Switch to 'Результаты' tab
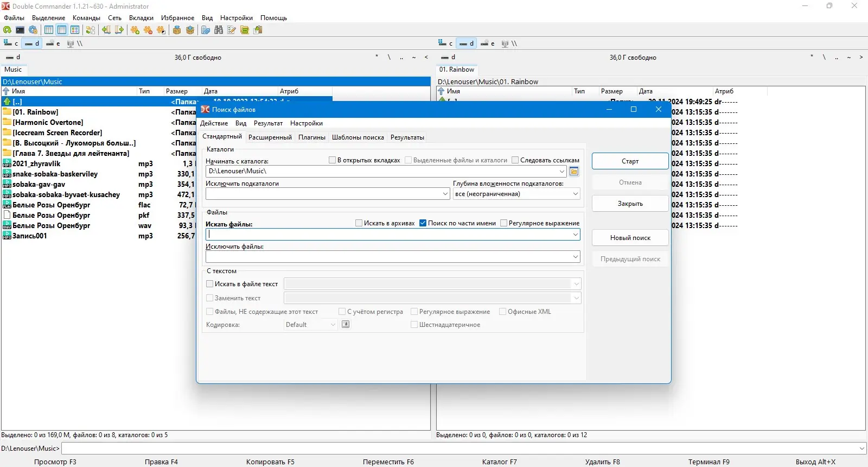 [407, 137]
